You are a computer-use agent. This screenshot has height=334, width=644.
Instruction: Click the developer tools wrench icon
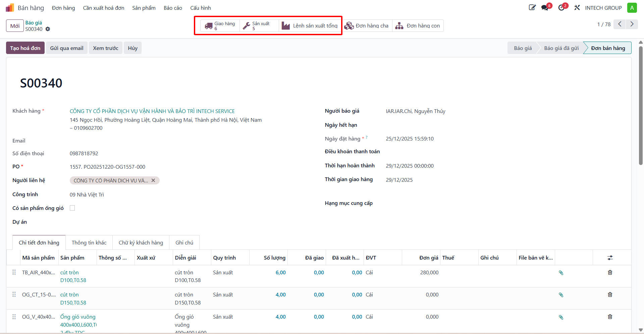[577, 7]
